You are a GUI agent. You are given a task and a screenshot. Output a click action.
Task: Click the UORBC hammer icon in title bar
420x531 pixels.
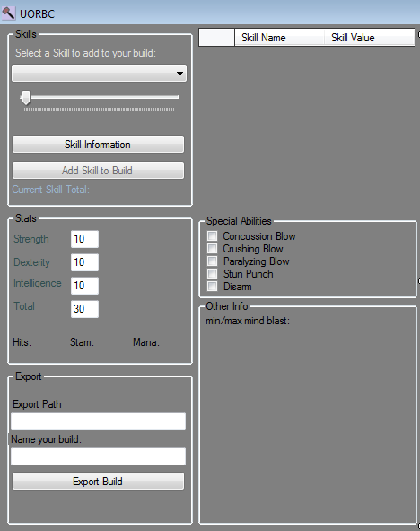[x=8, y=13]
